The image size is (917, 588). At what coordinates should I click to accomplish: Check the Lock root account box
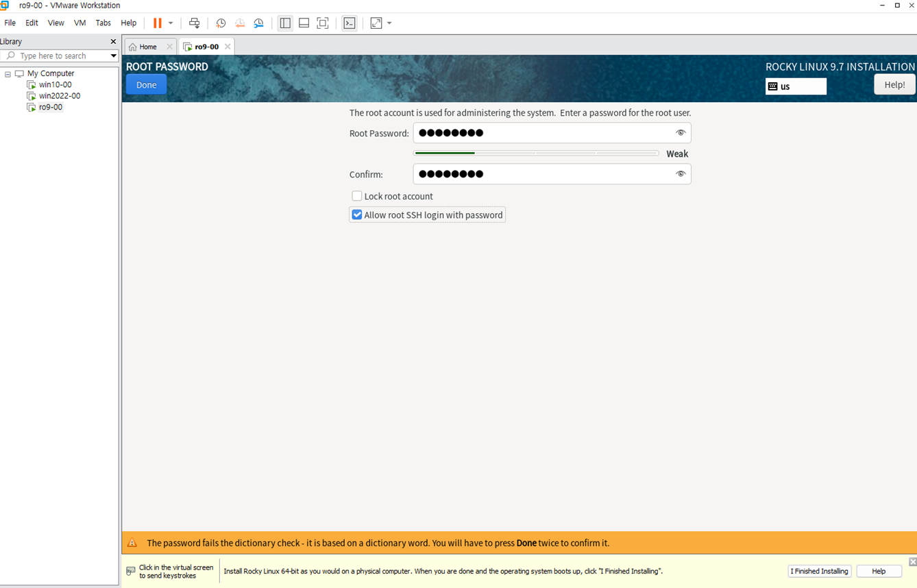[x=357, y=196]
